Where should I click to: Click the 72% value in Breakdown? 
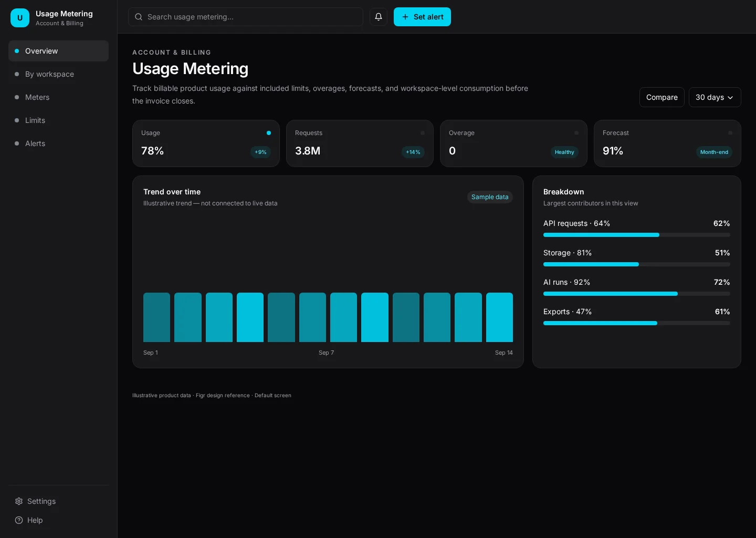[x=722, y=282]
